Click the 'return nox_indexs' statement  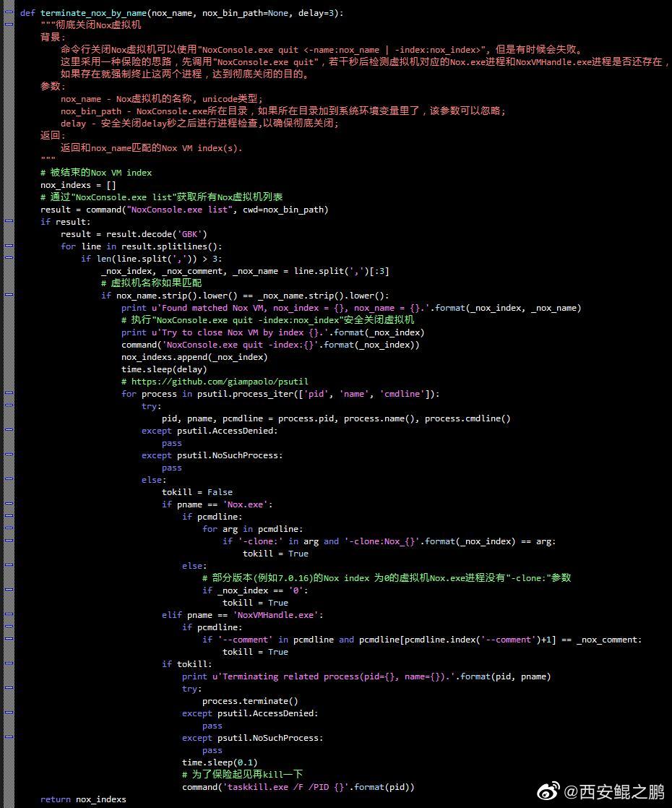[84, 800]
